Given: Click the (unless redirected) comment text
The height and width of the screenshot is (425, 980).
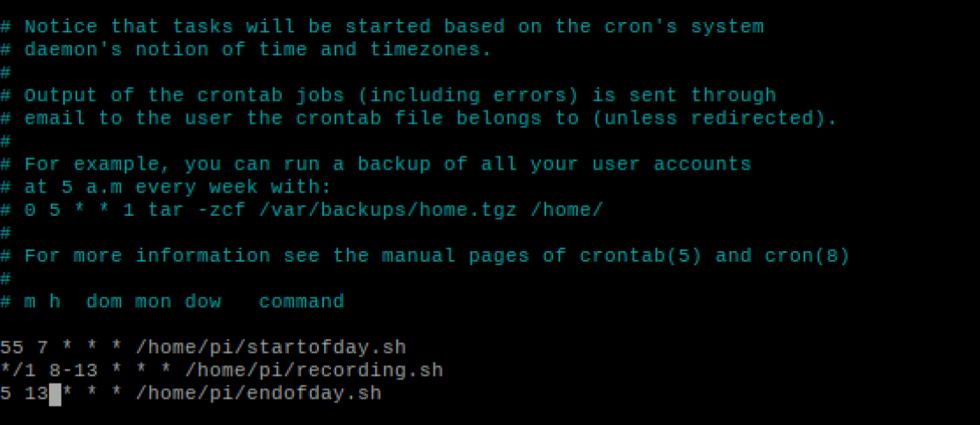Looking at the screenshot, I should coord(715,119).
